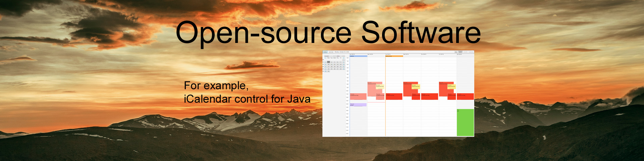Image resolution: width=644 pixels, height=161 pixels.
Task: Click the 'iCalendar control for Java' text
Action: click(x=247, y=99)
